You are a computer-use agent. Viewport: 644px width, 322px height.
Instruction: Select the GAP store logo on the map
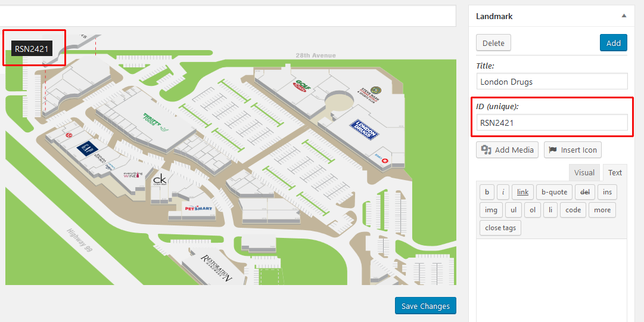tap(87, 148)
